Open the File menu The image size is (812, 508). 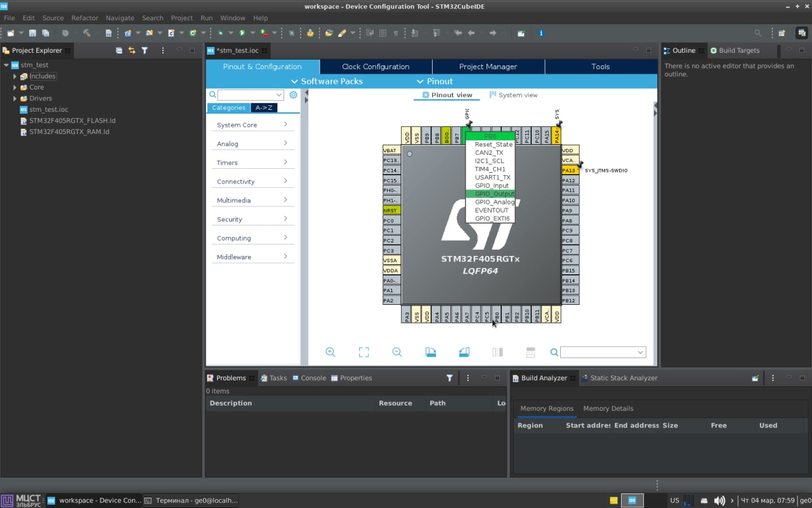click(x=9, y=18)
